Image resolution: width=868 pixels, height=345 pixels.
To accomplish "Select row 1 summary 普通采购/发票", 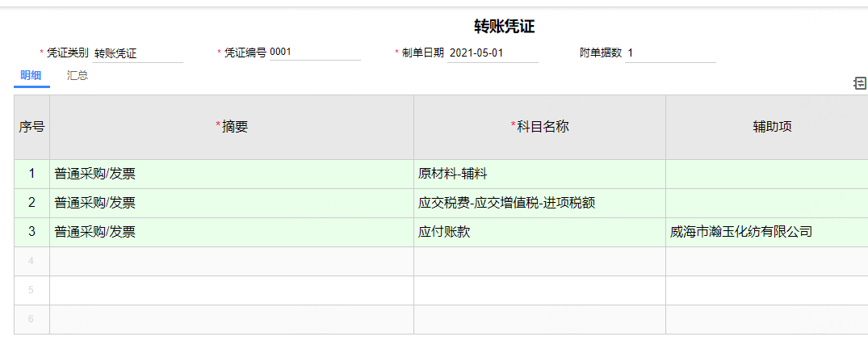I will click(232, 174).
